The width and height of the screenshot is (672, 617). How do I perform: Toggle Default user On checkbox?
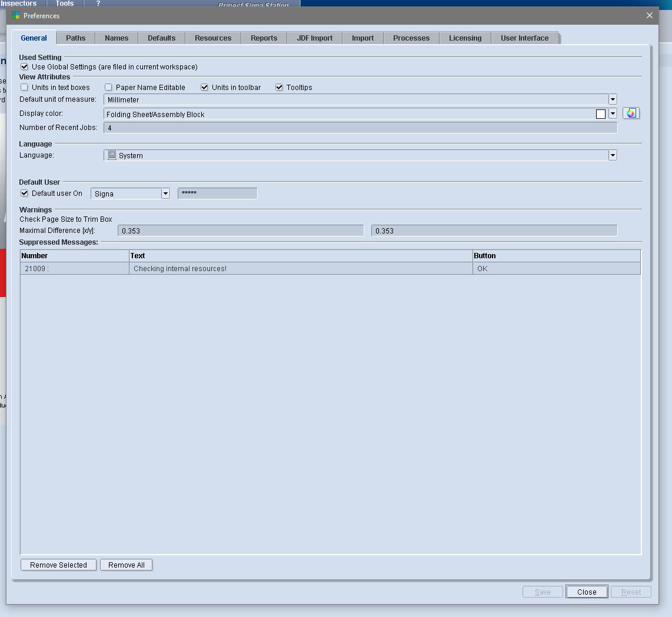(25, 194)
